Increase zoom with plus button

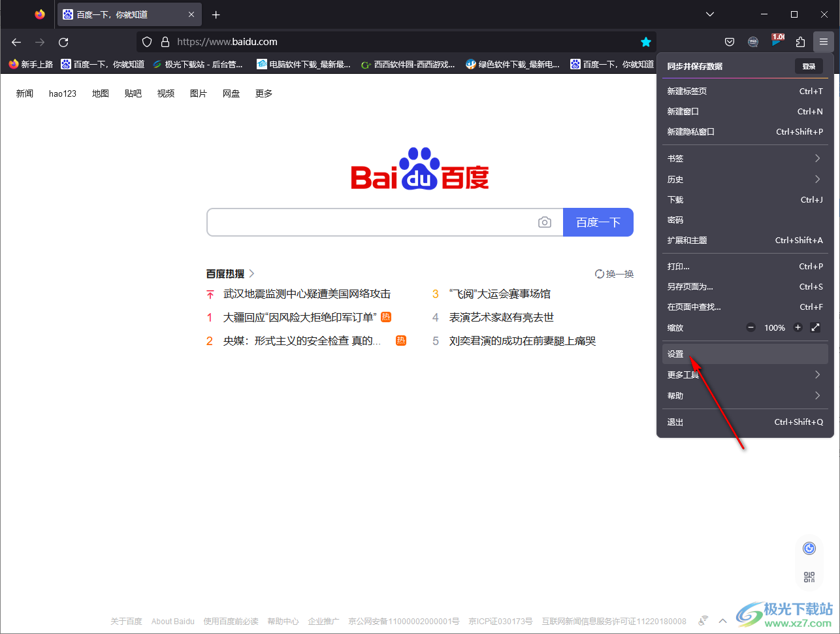point(798,327)
